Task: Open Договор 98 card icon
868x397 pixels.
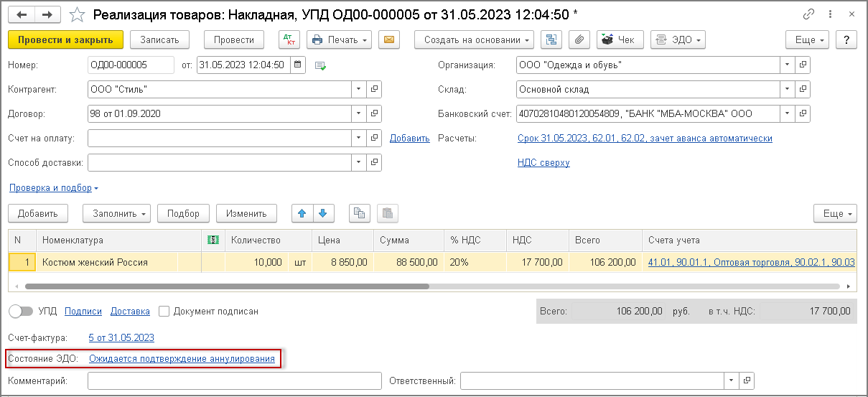Action: tap(374, 114)
